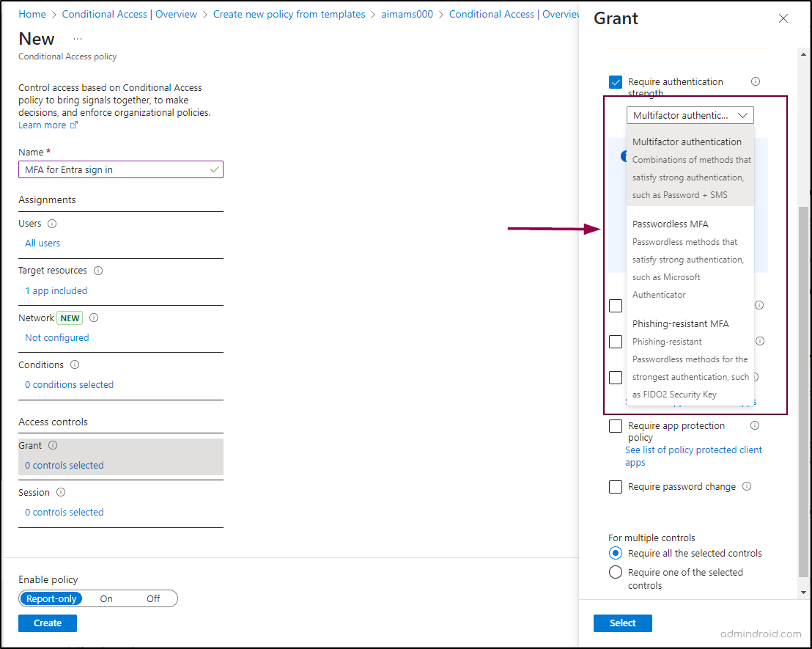Open the info tooltip next to Network
812x649 pixels.
tap(93, 318)
